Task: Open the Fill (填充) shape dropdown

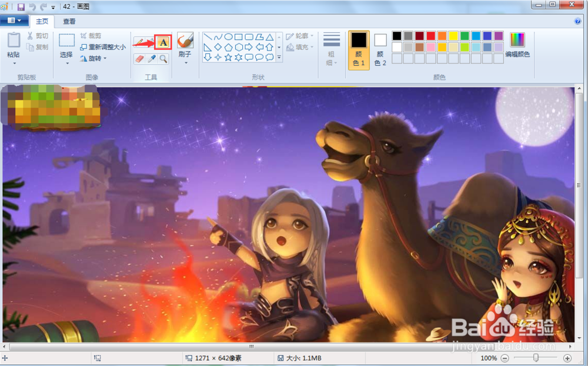Action: pyautogui.click(x=300, y=47)
